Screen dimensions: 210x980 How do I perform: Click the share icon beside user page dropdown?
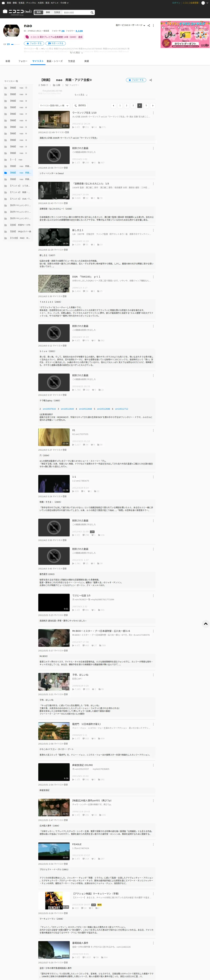point(149,25)
